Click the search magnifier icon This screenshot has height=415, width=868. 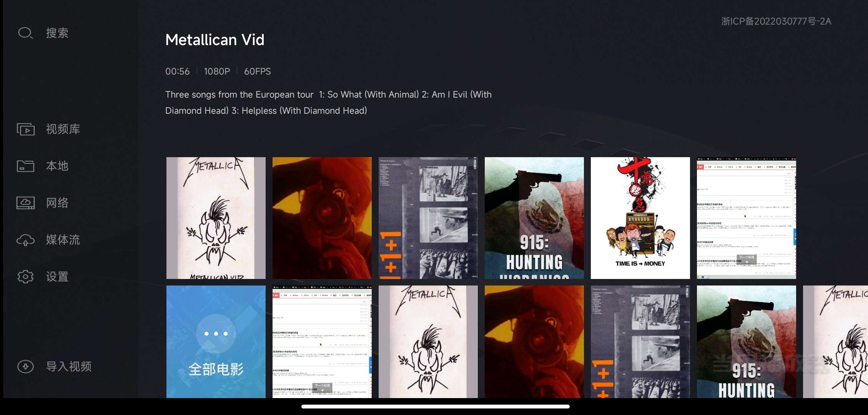coord(25,33)
